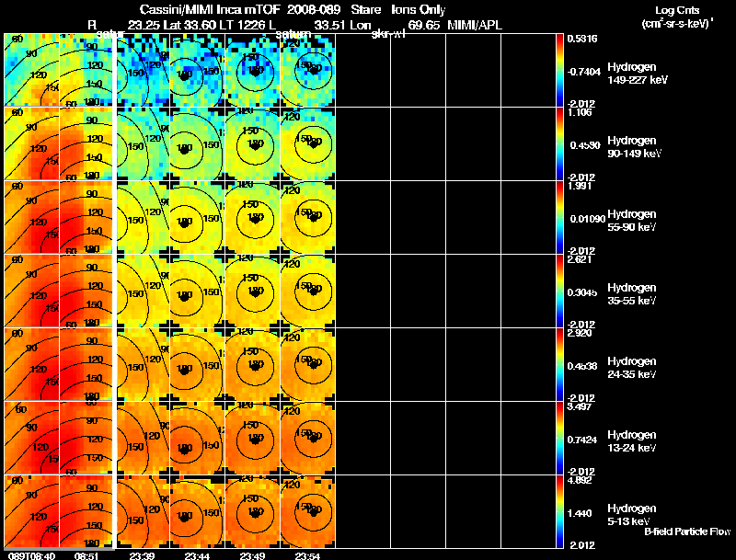
Task: Click the '4.892' color scale value
Action: (580, 480)
